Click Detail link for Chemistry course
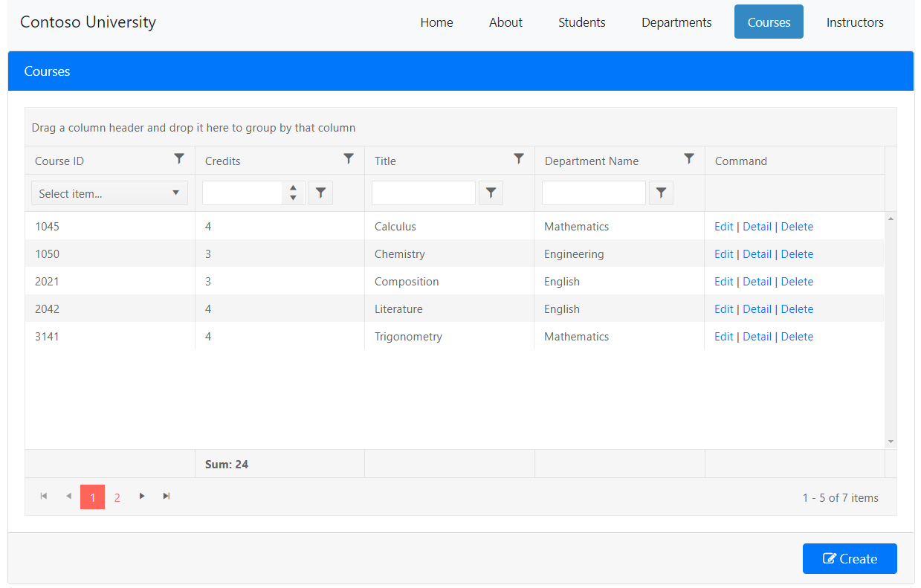Image resolution: width=921 pixels, height=588 pixels. pos(757,254)
